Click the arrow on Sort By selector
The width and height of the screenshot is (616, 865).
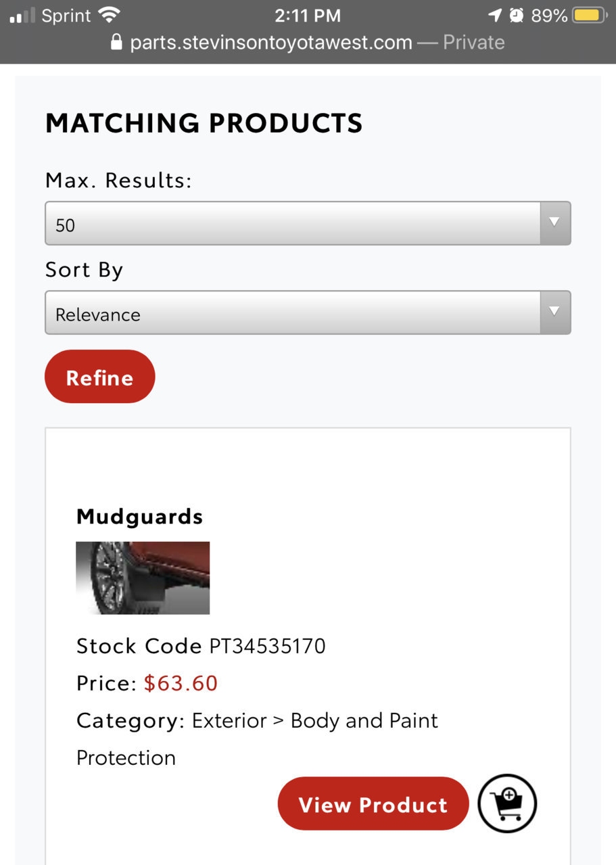pyautogui.click(x=555, y=312)
